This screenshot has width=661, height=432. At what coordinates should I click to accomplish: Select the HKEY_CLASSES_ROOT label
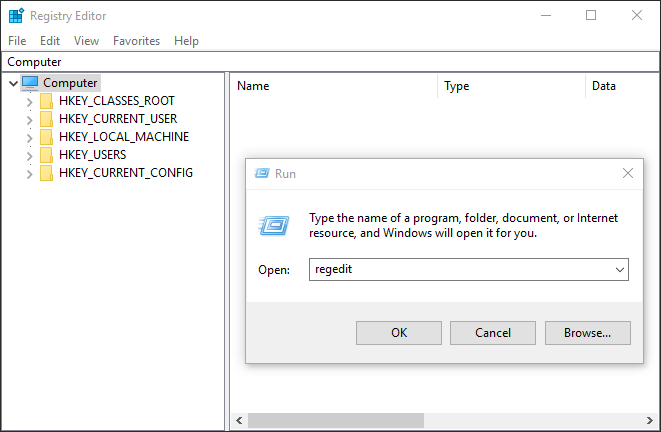tap(117, 101)
